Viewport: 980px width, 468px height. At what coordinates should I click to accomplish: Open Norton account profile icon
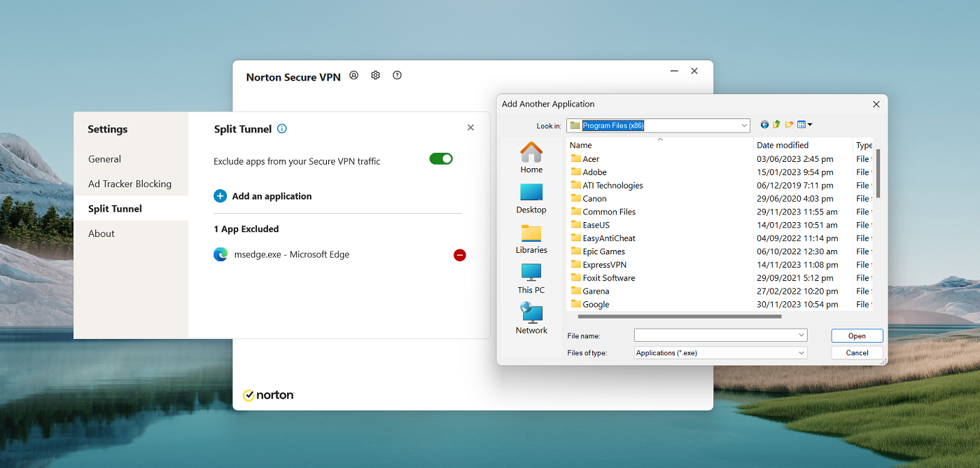[x=353, y=76]
